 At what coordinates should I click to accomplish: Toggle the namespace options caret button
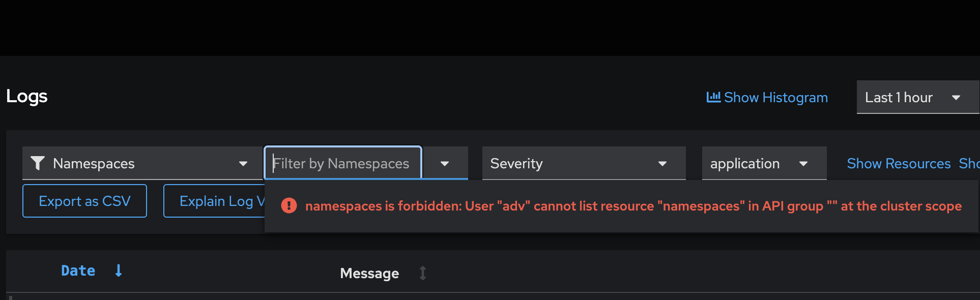tap(445, 163)
